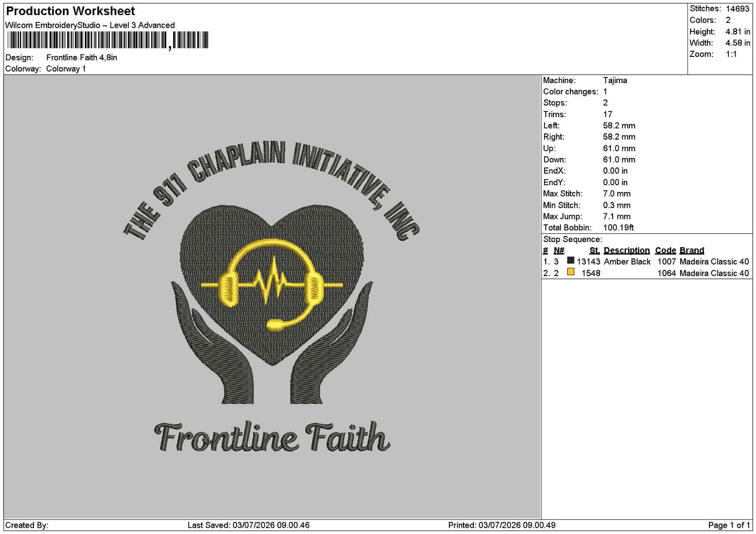
Task: Click the Trims value '17'
Action: click(607, 115)
